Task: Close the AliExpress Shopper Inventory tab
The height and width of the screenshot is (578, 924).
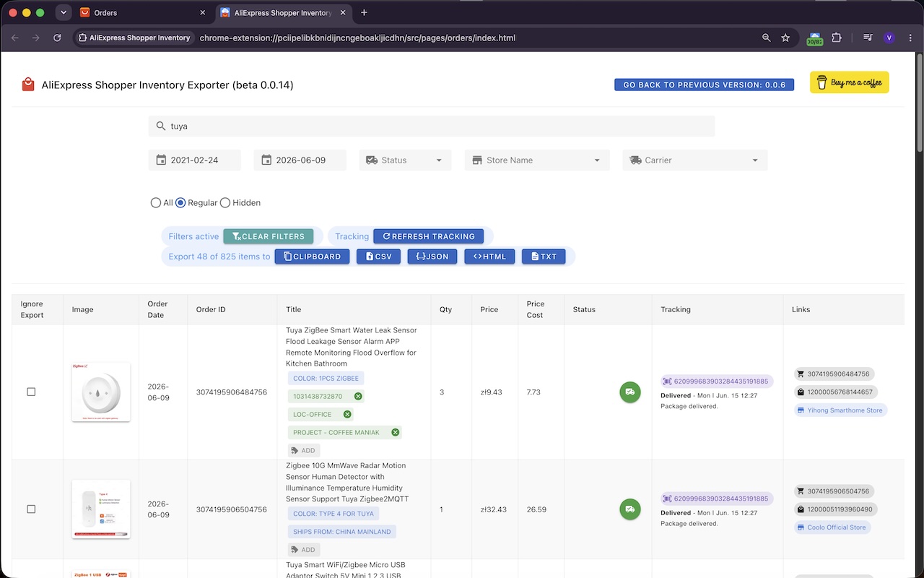Action: 344,12
